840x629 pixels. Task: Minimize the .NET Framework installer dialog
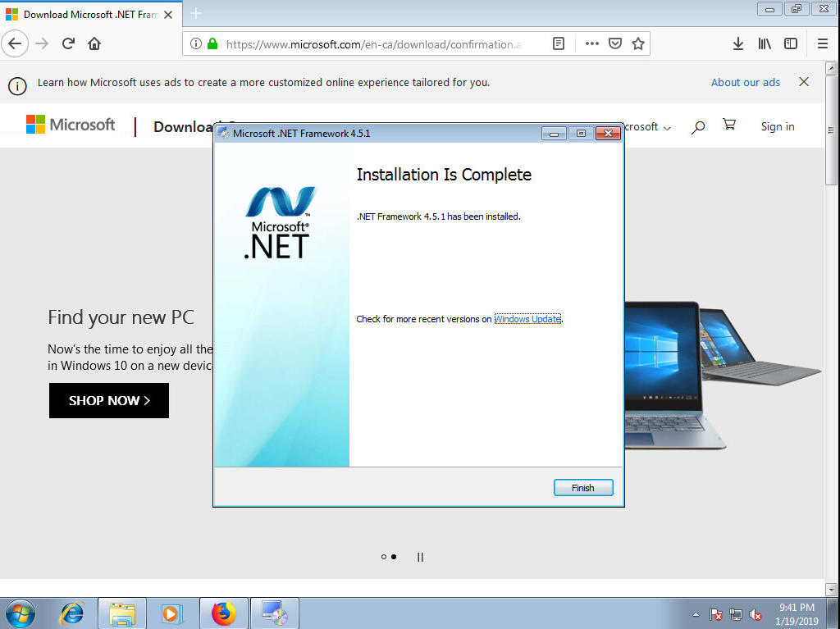point(554,134)
